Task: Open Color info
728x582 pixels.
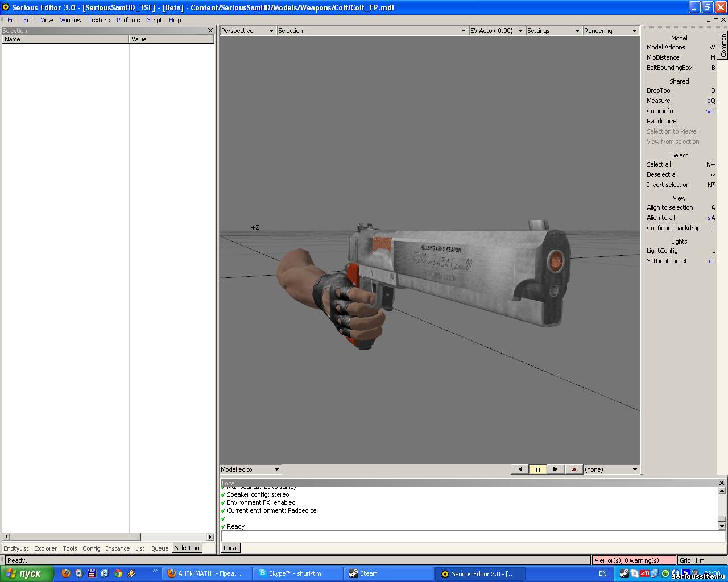Action: (x=681, y=111)
